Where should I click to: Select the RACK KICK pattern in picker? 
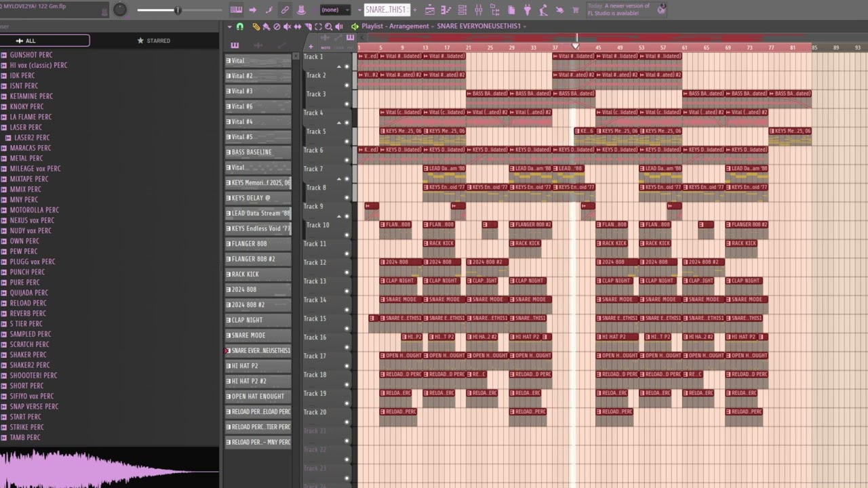pyautogui.click(x=258, y=274)
